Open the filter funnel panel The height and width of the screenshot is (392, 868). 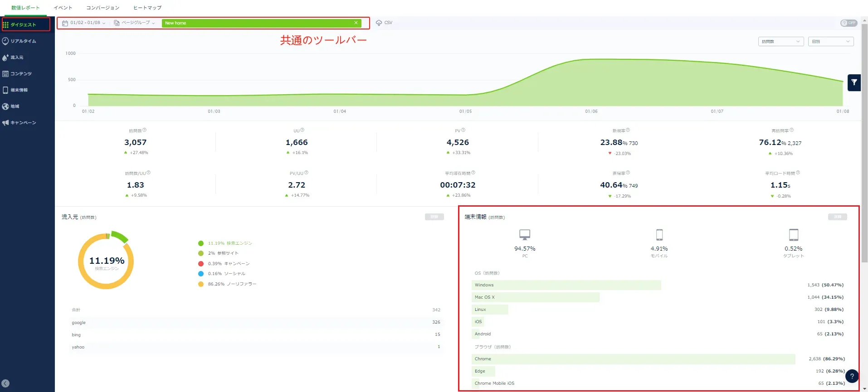(x=854, y=82)
